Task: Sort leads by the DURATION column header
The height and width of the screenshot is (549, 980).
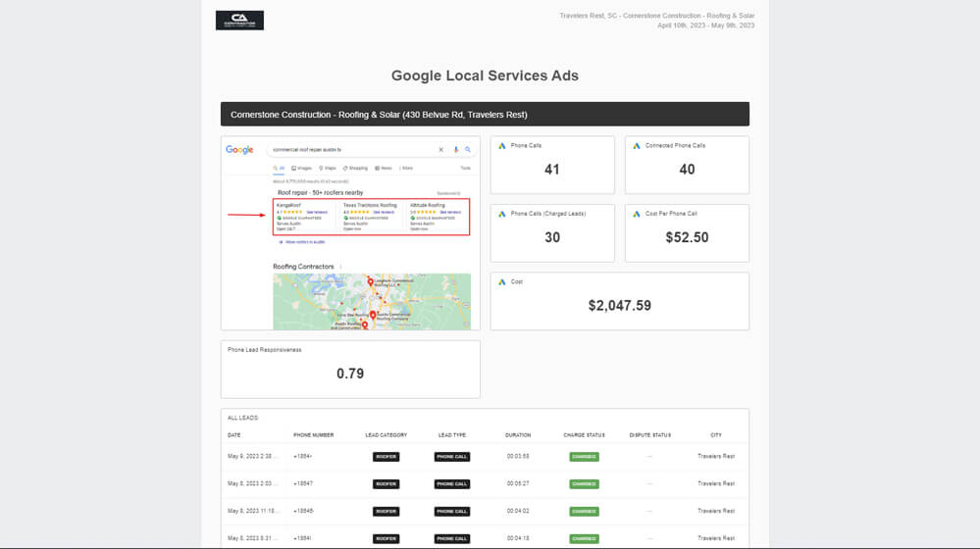Action: [x=518, y=435]
